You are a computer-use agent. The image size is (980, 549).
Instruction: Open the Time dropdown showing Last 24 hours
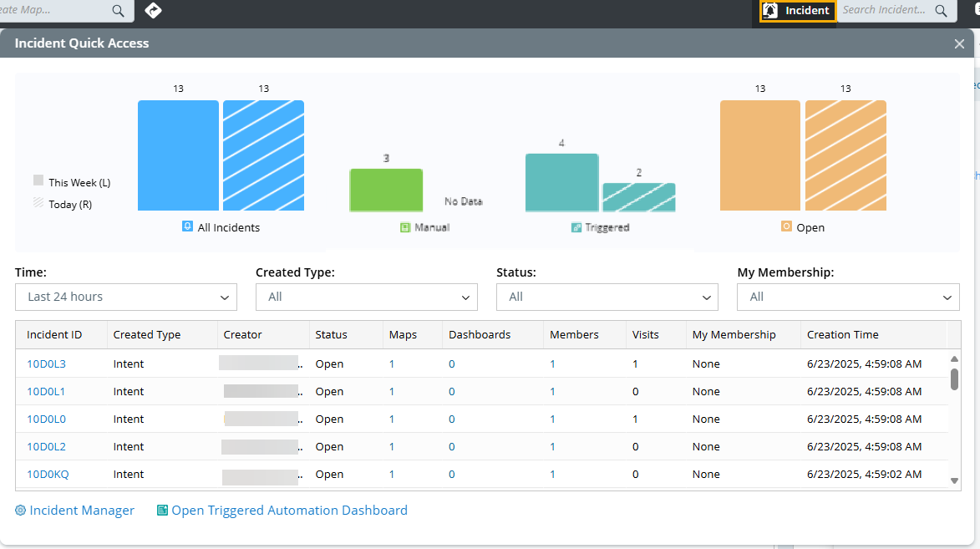click(126, 297)
